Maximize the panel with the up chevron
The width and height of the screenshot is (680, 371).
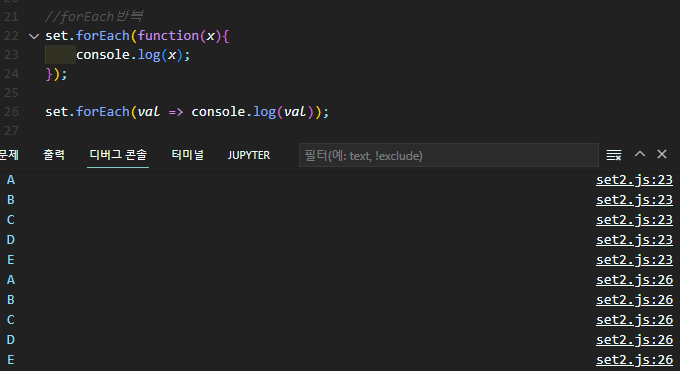[640, 154]
